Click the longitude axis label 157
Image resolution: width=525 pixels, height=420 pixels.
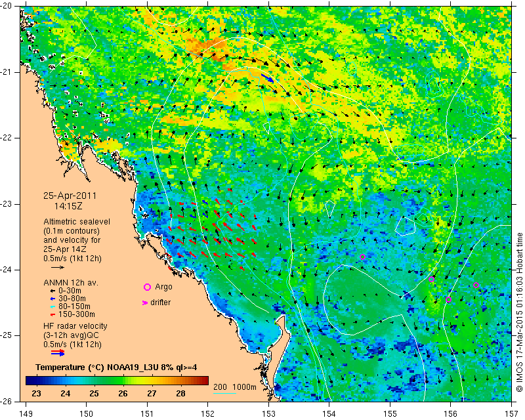point(512,414)
